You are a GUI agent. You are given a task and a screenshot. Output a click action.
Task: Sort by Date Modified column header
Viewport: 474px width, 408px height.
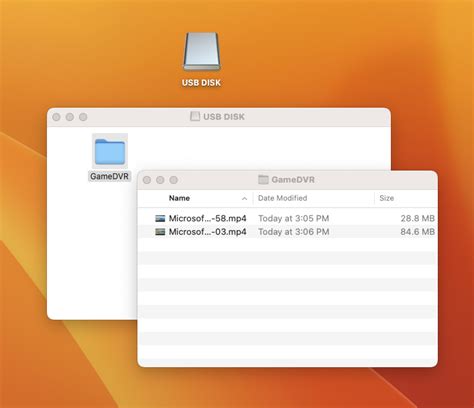[282, 198]
